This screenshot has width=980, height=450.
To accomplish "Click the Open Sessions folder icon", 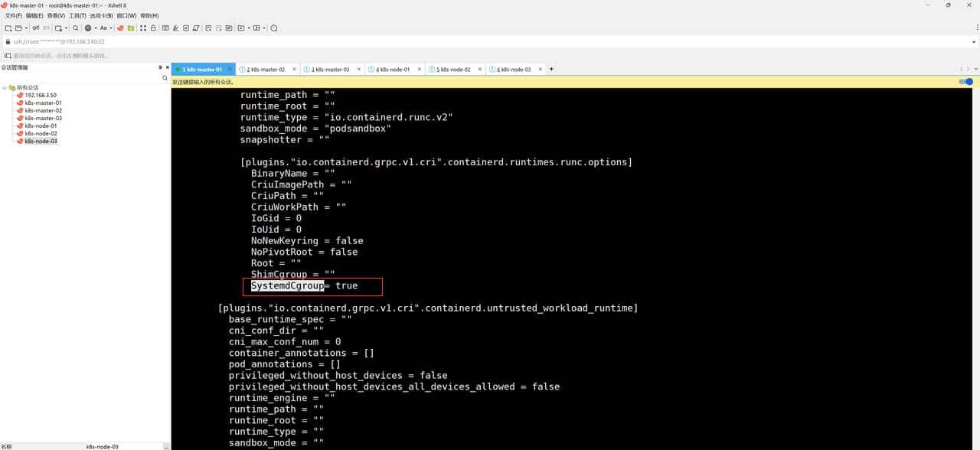I will point(19,28).
